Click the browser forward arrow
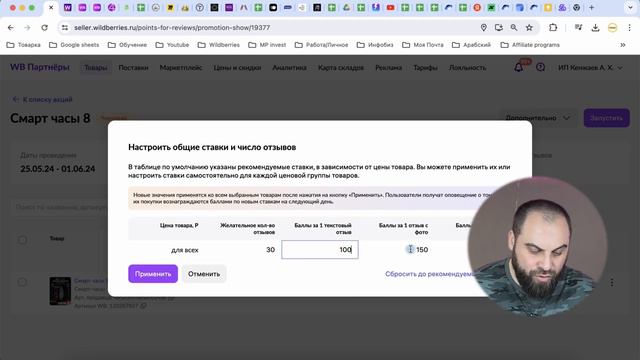The width and height of the screenshot is (640, 360). pos(27,28)
